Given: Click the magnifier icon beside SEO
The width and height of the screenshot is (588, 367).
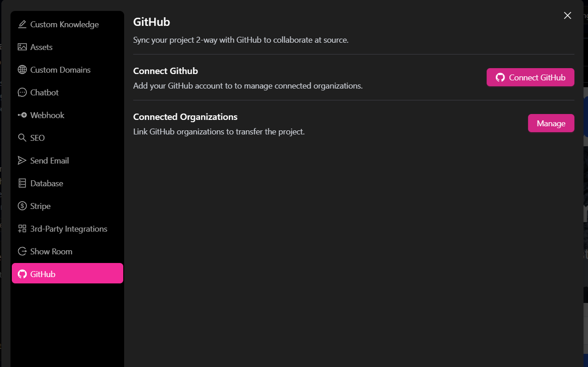Looking at the screenshot, I should point(22,138).
